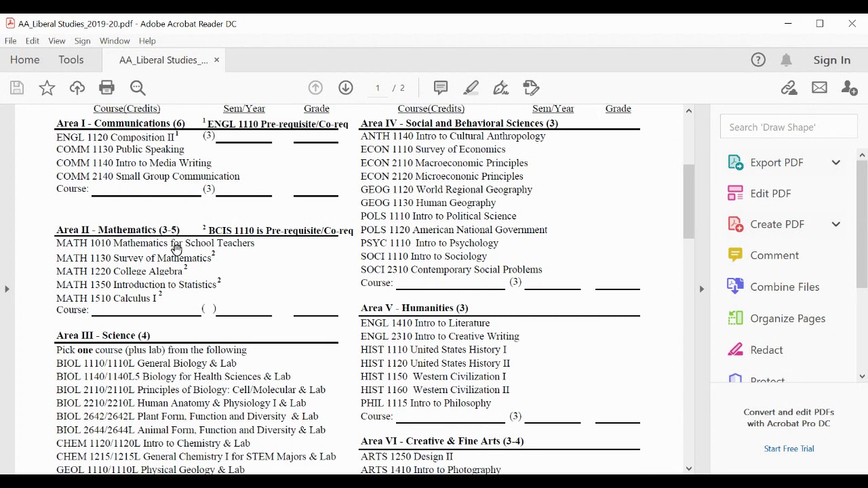Click the Start Free Trial link
Screen dimensions: 868x488
tap(789, 449)
